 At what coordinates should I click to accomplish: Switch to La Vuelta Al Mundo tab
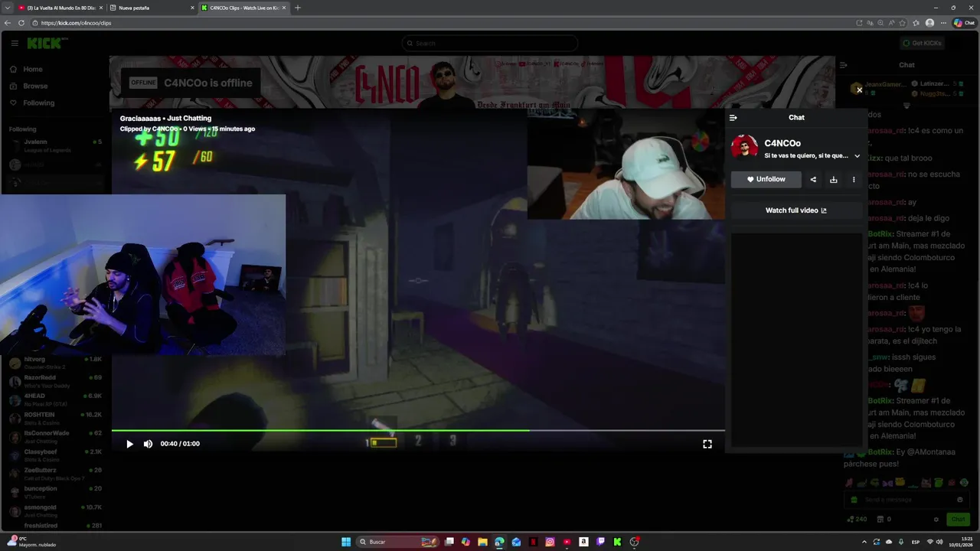coord(60,8)
